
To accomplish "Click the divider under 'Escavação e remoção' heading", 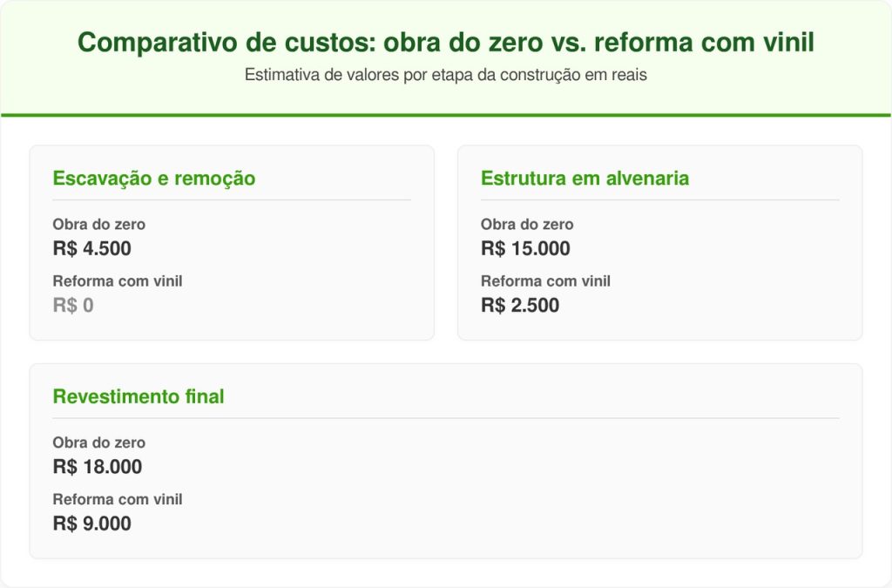I will coord(232,200).
